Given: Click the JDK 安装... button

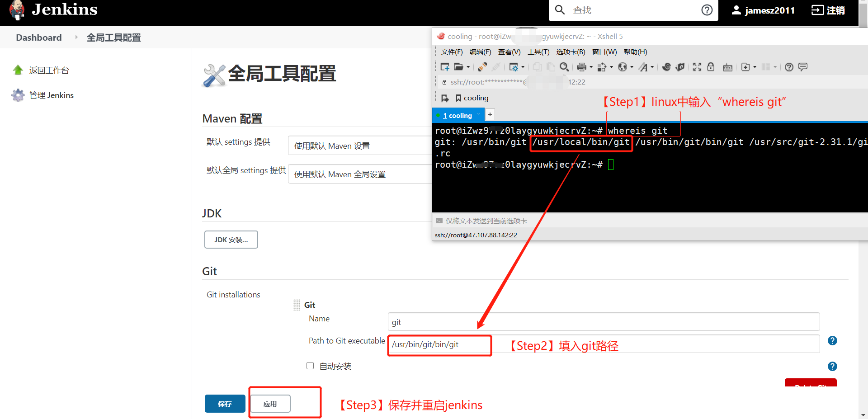Looking at the screenshot, I should pos(231,240).
